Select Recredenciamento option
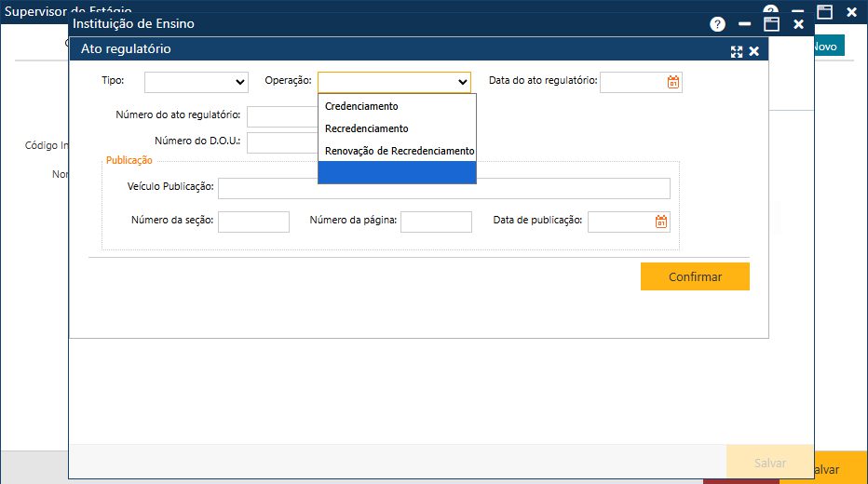Viewport: 868px width, 484px height. point(397,128)
